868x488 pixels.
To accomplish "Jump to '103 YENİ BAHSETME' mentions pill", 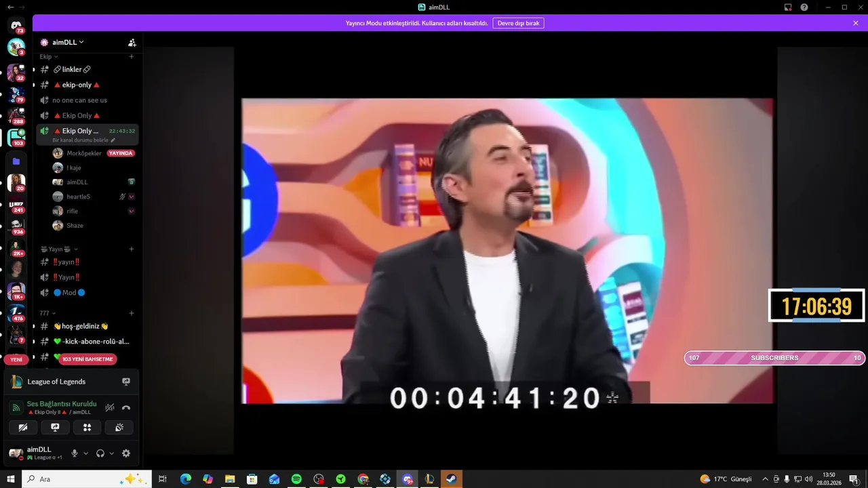I will (87, 359).
